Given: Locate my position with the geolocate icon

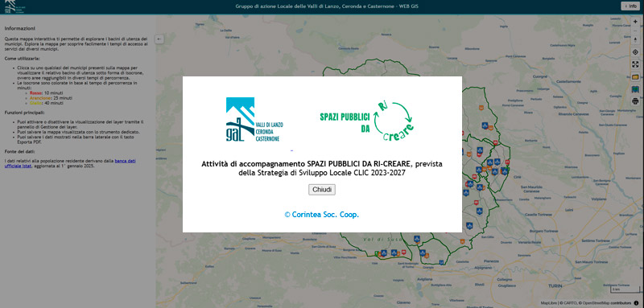Looking at the screenshot, I should point(635,52).
